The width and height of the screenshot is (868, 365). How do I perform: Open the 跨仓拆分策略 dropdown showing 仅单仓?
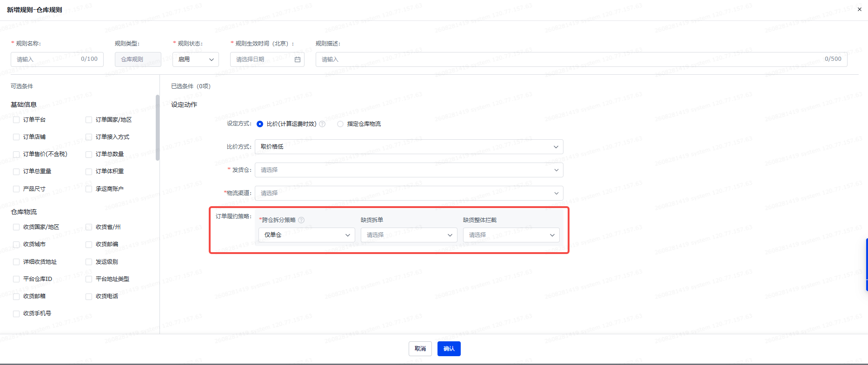pos(307,235)
